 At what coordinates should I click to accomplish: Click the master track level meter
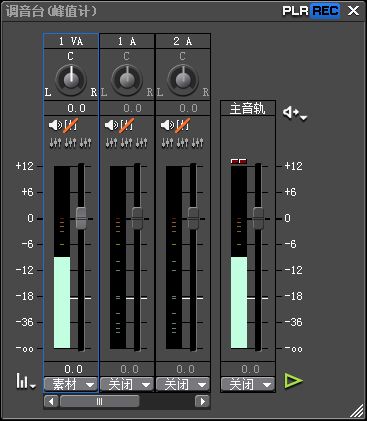pos(239,257)
